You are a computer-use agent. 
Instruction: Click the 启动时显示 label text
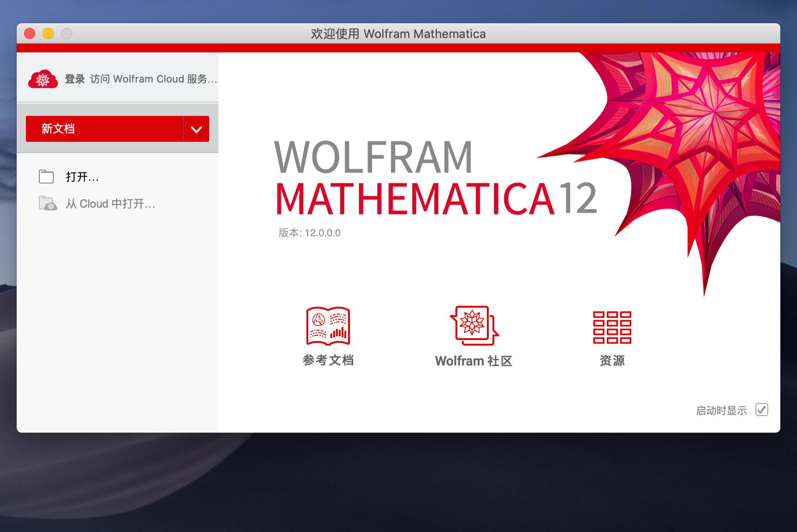[x=722, y=410]
